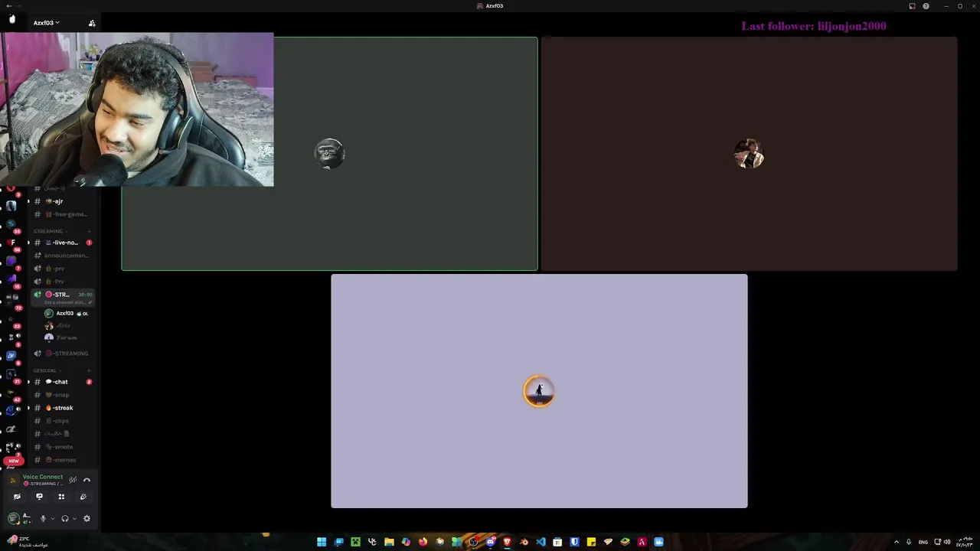Click the invite people icon beside server name
980x551 pixels.
tap(92, 23)
